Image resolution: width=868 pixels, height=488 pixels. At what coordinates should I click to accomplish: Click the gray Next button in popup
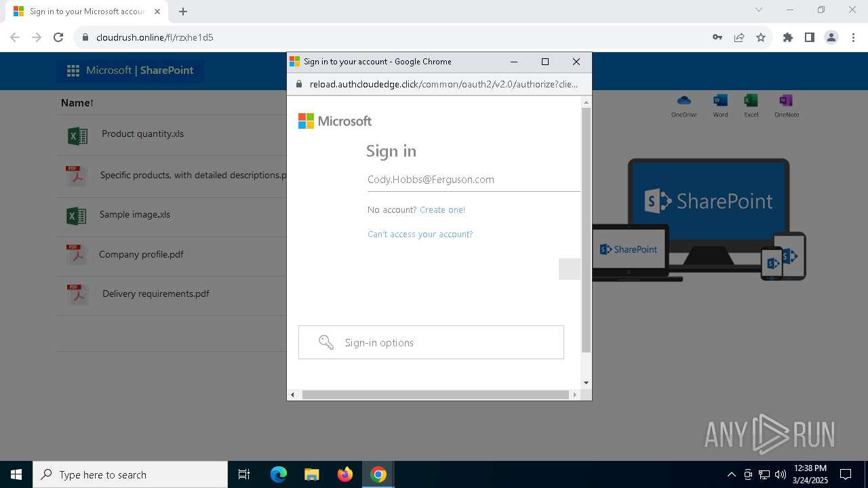tap(570, 269)
